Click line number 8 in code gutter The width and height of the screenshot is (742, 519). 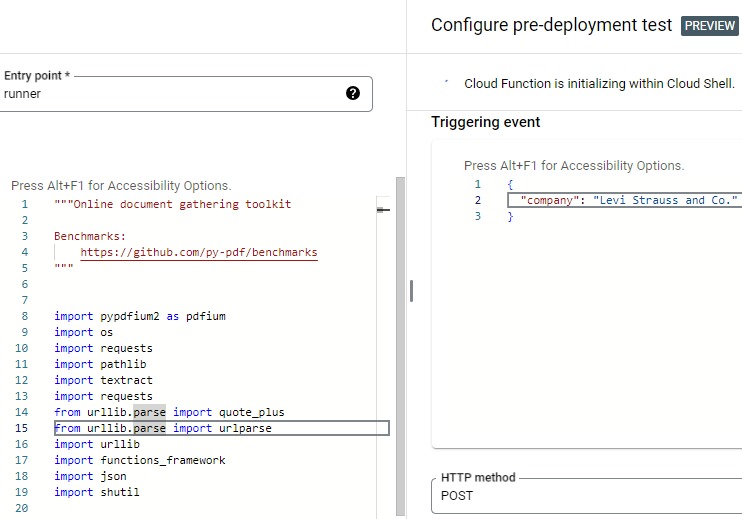(25, 316)
